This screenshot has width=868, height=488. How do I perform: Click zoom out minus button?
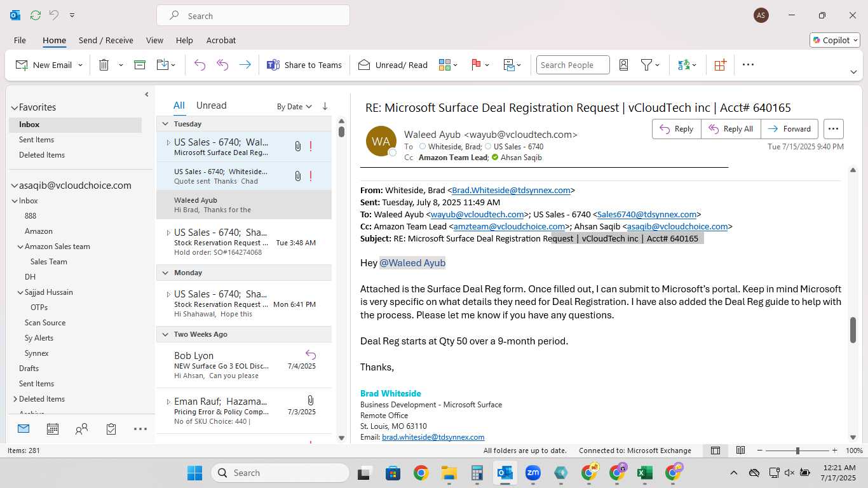(759, 451)
